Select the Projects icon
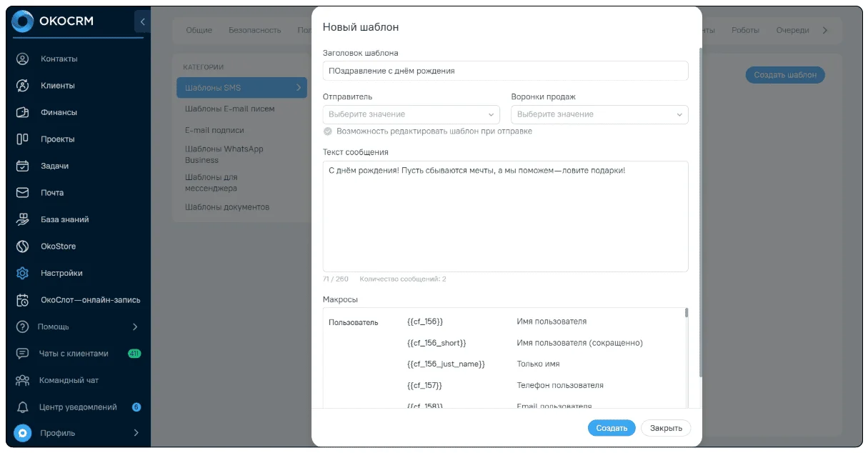Screen dimensions: 868x453 pos(22,139)
